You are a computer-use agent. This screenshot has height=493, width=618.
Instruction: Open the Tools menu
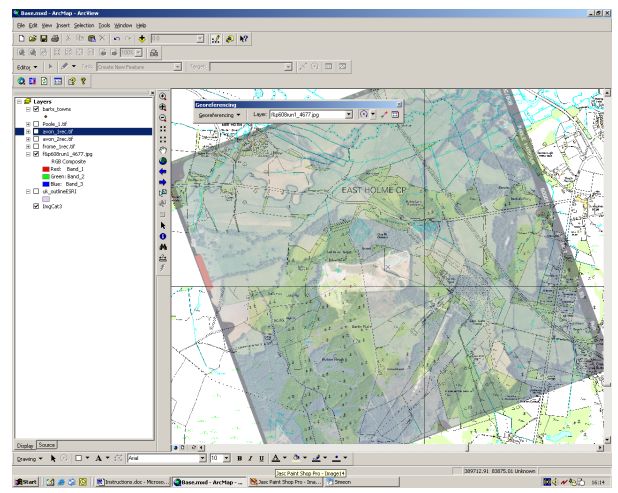coord(104,26)
